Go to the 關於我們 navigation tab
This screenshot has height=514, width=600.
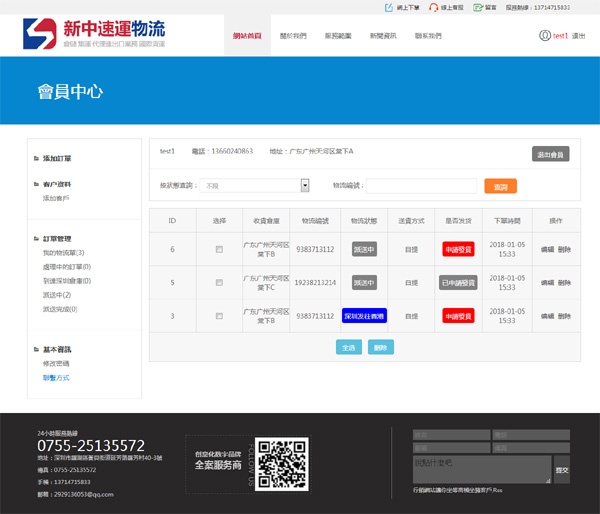tap(294, 35)
